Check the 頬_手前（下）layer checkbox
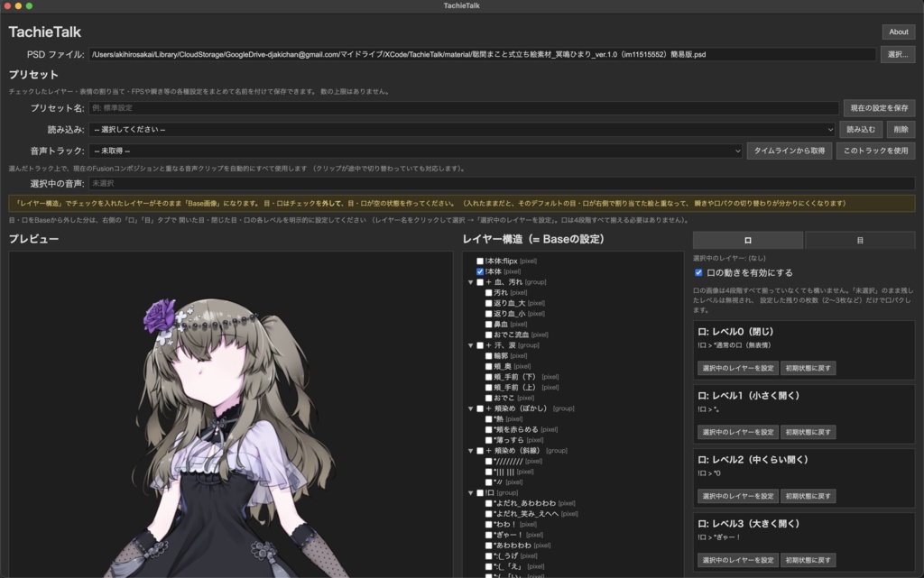 pyautogui.click(x=488, y=377)
